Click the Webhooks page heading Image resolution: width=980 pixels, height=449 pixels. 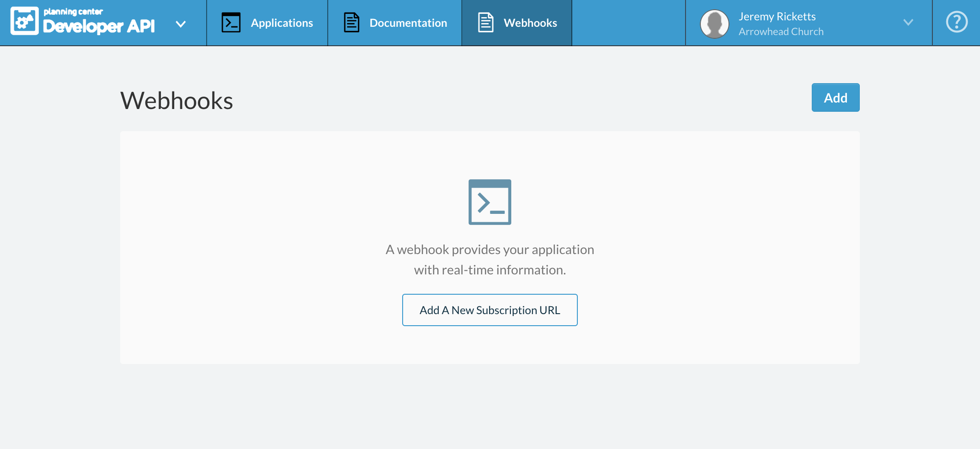[176, 101]
